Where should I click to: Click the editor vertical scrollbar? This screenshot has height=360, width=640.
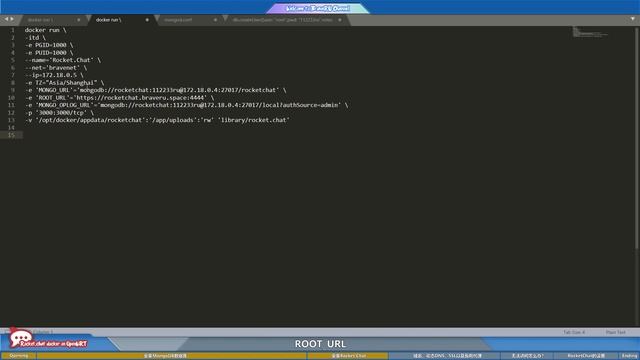coord(637,137)
